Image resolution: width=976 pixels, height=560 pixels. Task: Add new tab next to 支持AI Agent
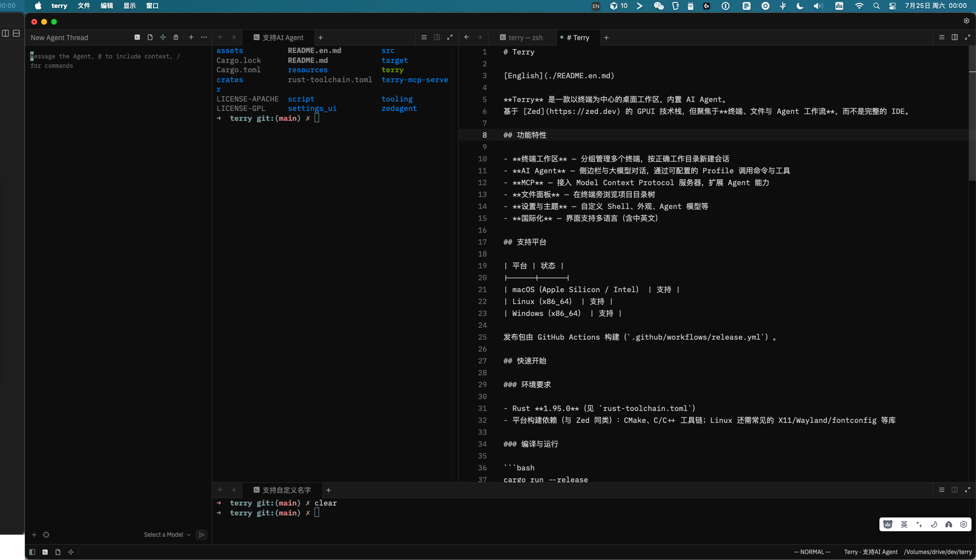point(321,38)
